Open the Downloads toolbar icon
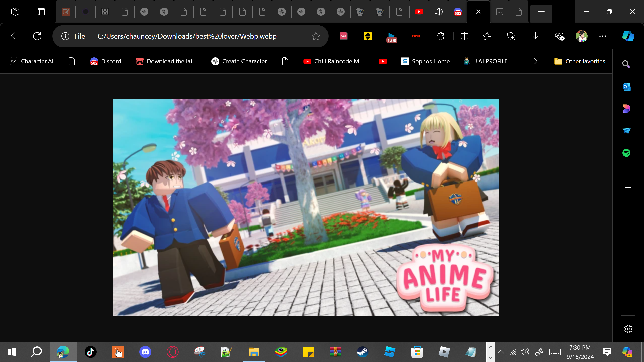This screenshot has height=362, width=644. 535,36
